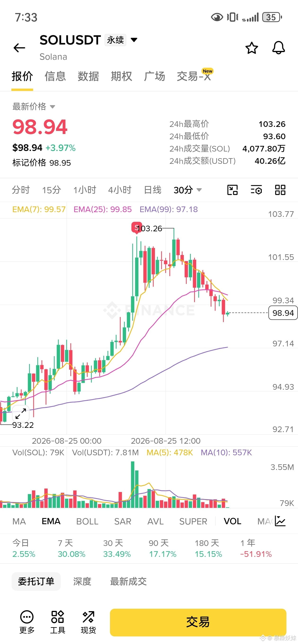Switch to the 广场 tab
This screenshot has width=298, height=644.
154,76
